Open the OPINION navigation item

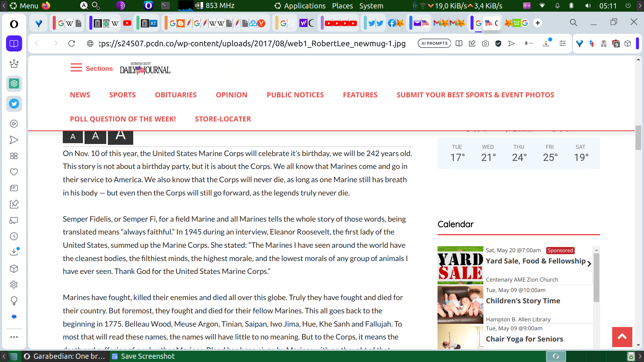tap(232, 95)
